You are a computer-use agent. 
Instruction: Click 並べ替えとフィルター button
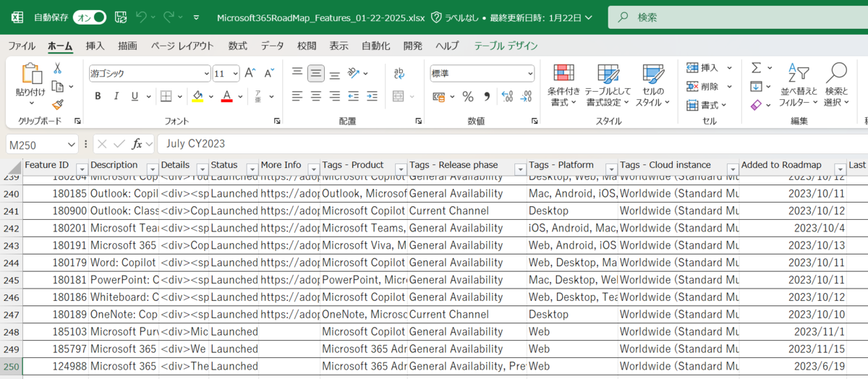(799, 85)
